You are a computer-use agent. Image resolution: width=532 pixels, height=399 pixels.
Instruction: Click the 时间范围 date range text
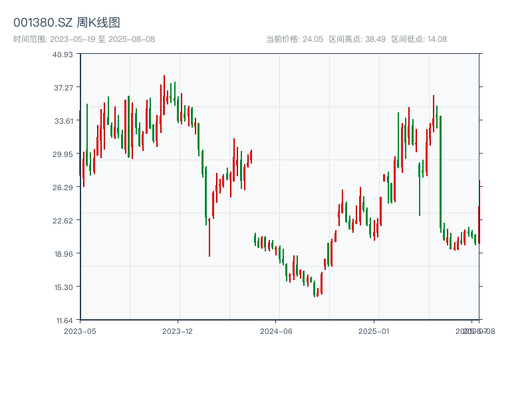point(84,39)
